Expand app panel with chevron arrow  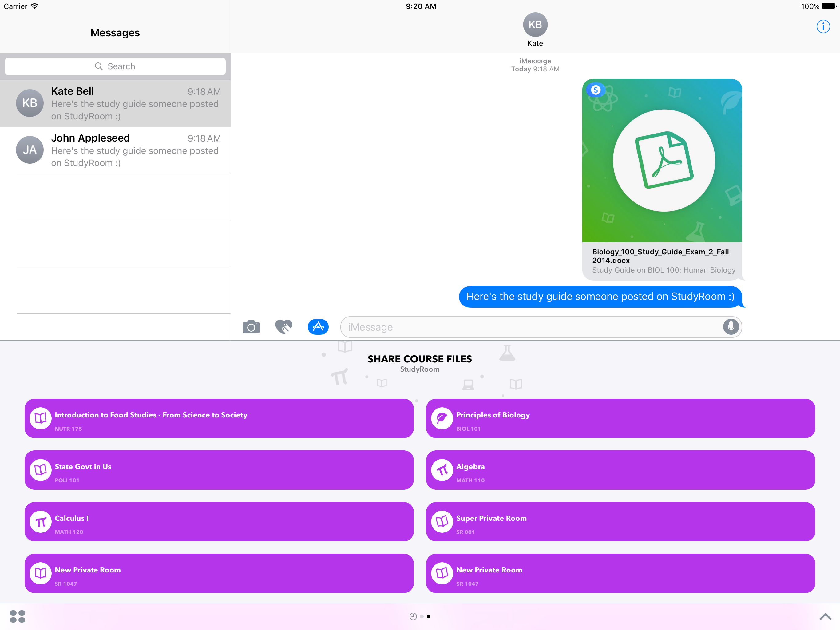tap(825, 616)
